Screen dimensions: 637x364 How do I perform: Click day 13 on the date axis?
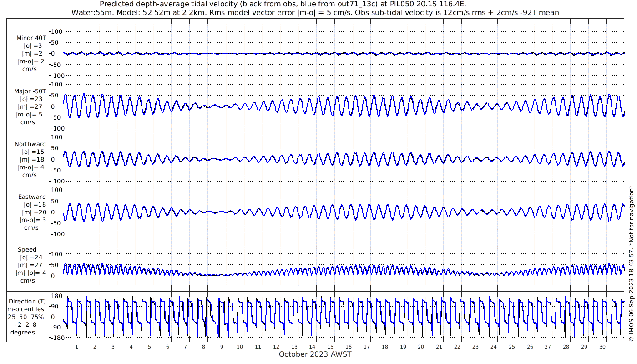point(294,347)
